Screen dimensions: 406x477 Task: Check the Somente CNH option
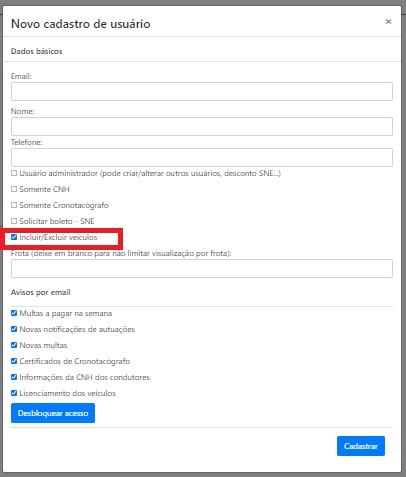14,189
